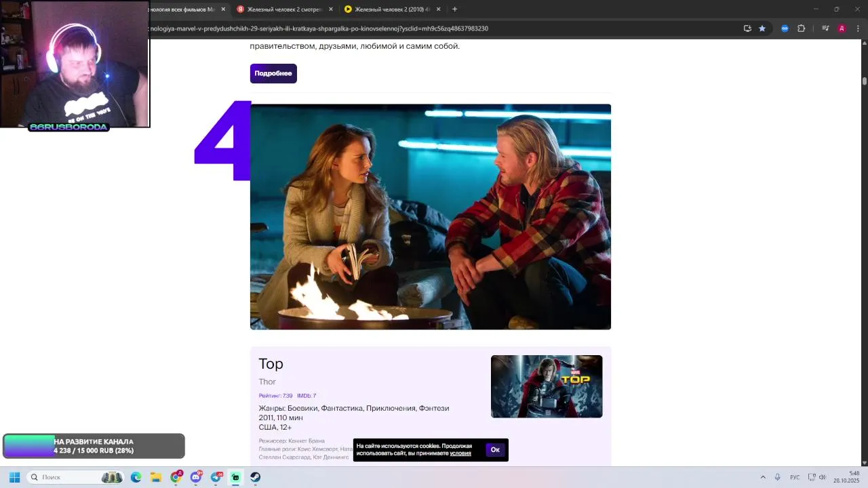Open File Explorer from taskbar
Viewport: 868px width, 488px height.
155,477
